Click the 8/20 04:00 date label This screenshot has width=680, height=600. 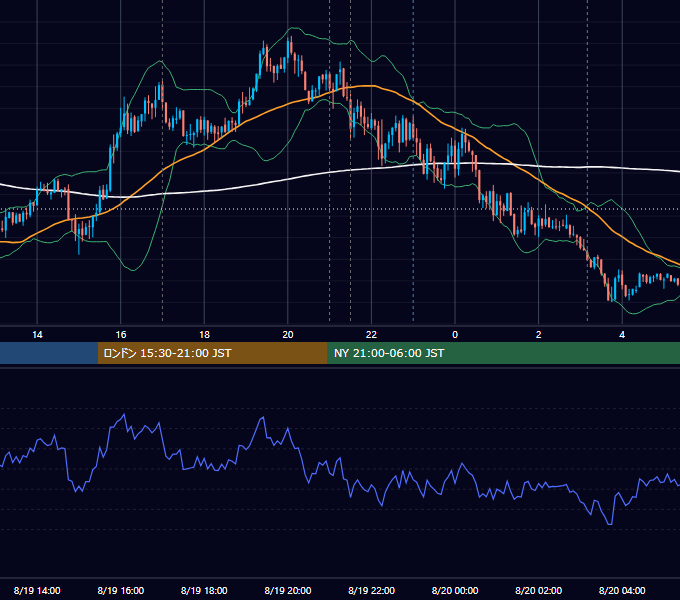[x=622, y=590]
